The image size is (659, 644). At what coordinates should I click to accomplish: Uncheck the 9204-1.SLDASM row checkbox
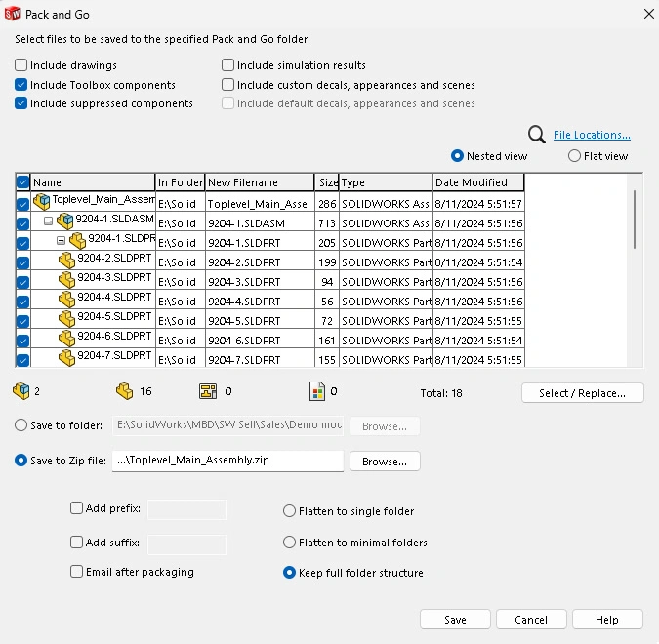coord(22,223)
